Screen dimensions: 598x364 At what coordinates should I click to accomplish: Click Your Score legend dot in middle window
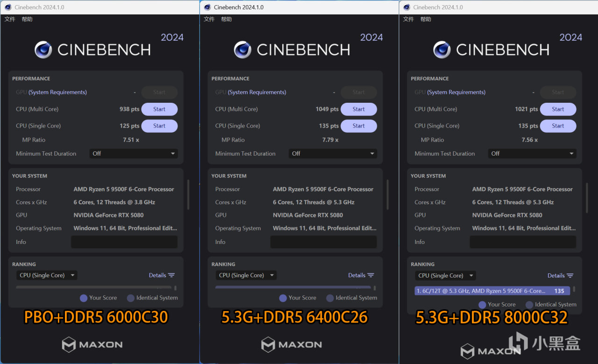click(x=283, y=298)
